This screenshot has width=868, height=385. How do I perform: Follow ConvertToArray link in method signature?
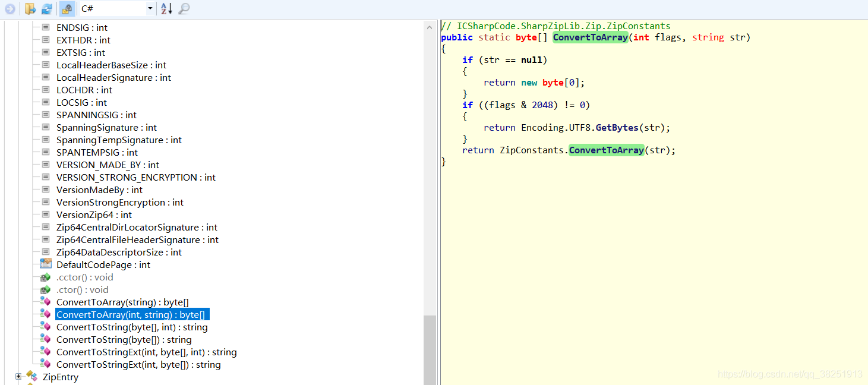[x=590, y=37]
